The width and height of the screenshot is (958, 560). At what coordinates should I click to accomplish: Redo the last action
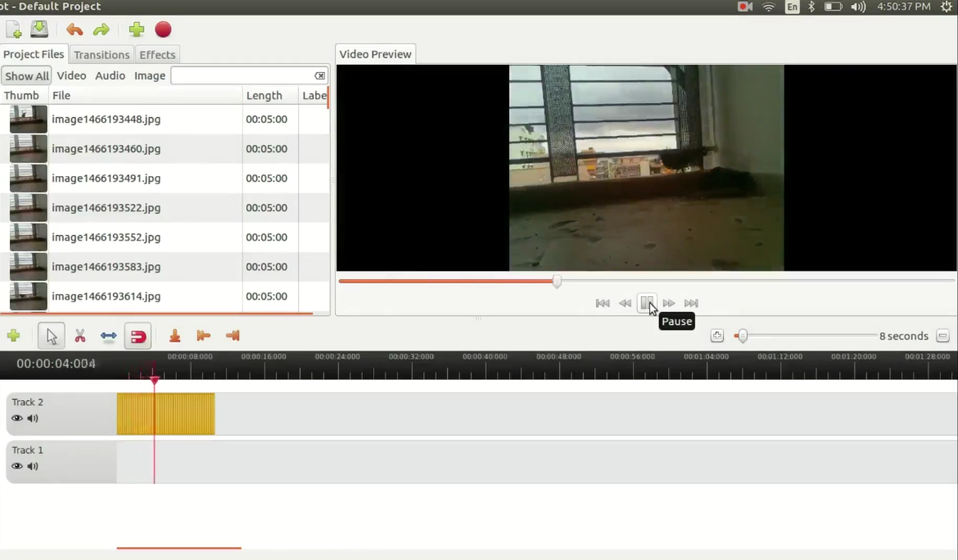[102, 29]
